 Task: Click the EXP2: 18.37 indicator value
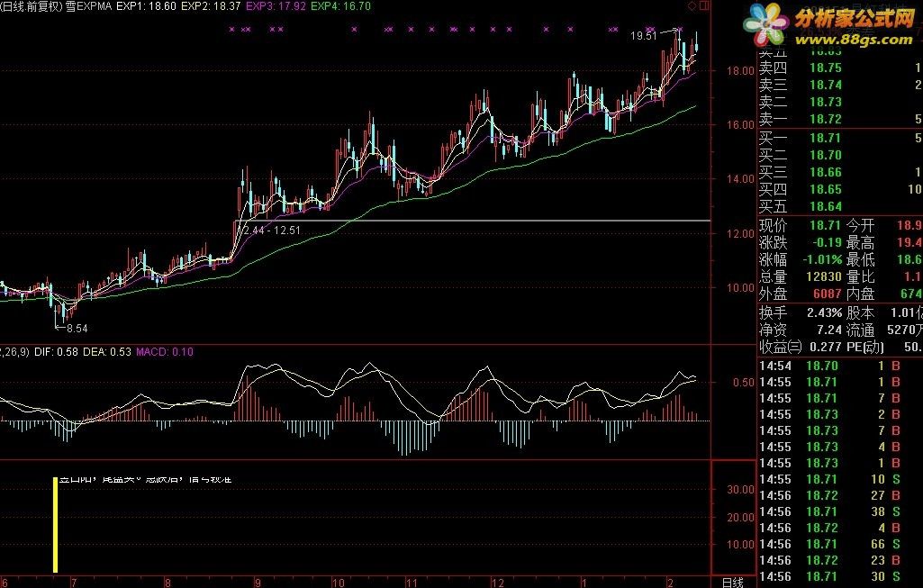point(211,6)
